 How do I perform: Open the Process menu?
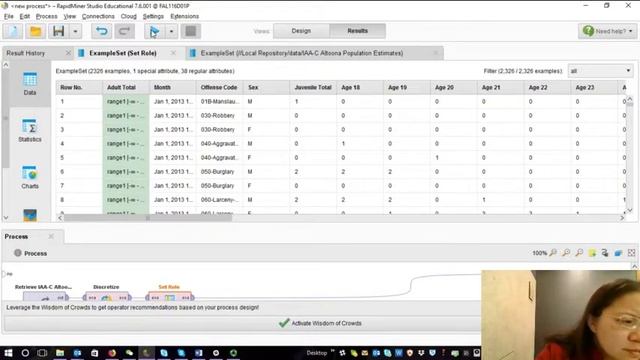pyautogui.click(x=47, y=16)
